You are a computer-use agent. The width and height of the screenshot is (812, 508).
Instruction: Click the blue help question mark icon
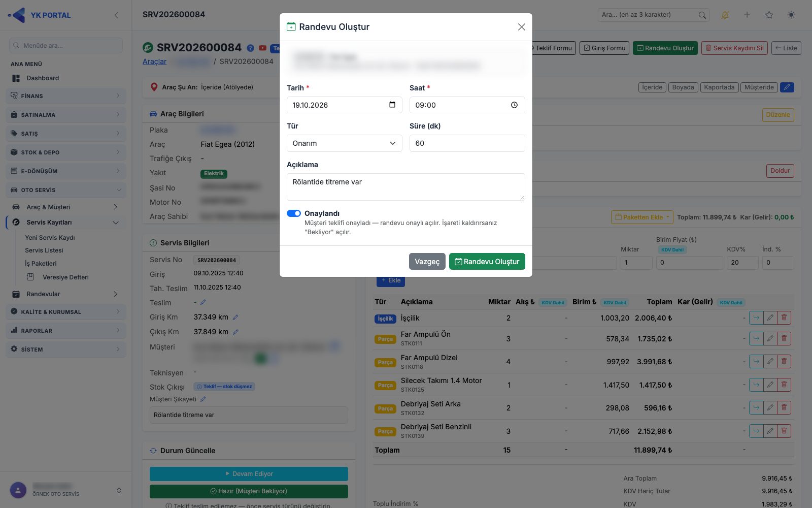pyautogui.click(x=250, y=48)
